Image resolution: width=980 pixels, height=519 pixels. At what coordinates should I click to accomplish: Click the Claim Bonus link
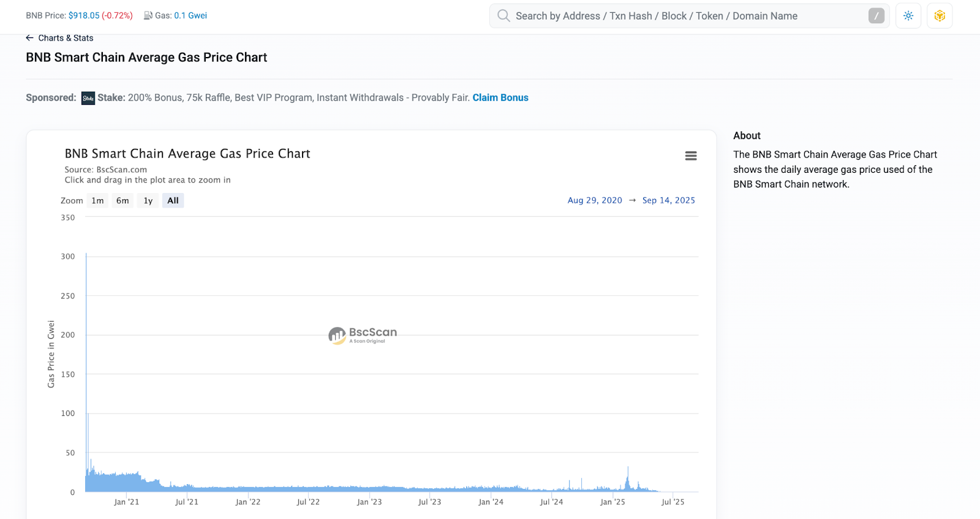click(x=500, y=97)
